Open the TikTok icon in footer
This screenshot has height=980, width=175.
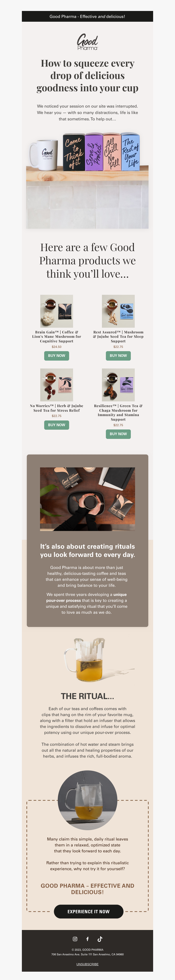tap(100, 939)
